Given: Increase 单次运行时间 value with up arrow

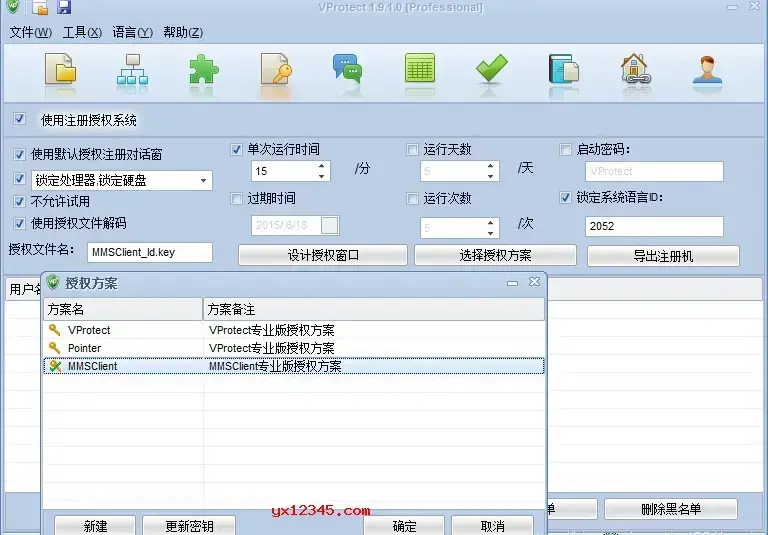Looking at the screenshot, I should 321,166.
